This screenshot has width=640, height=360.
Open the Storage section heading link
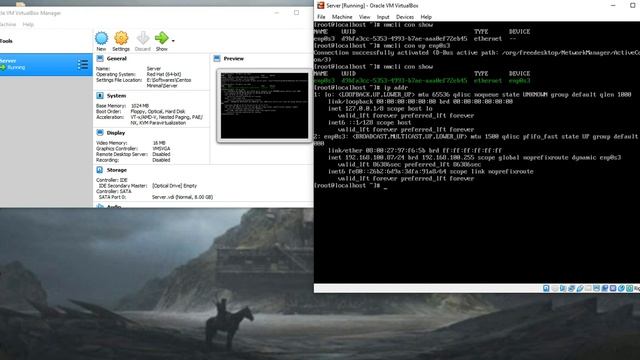click(x=117, y=170)
